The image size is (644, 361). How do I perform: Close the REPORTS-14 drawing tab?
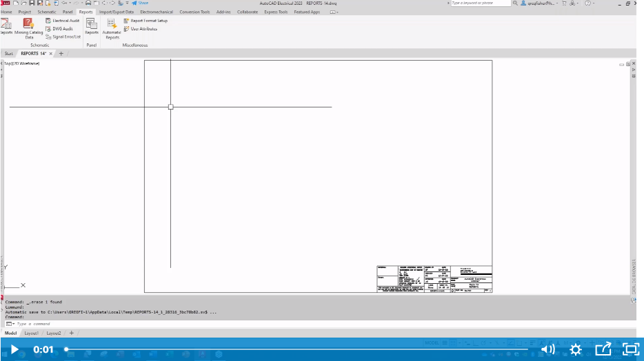coord(51,53)
